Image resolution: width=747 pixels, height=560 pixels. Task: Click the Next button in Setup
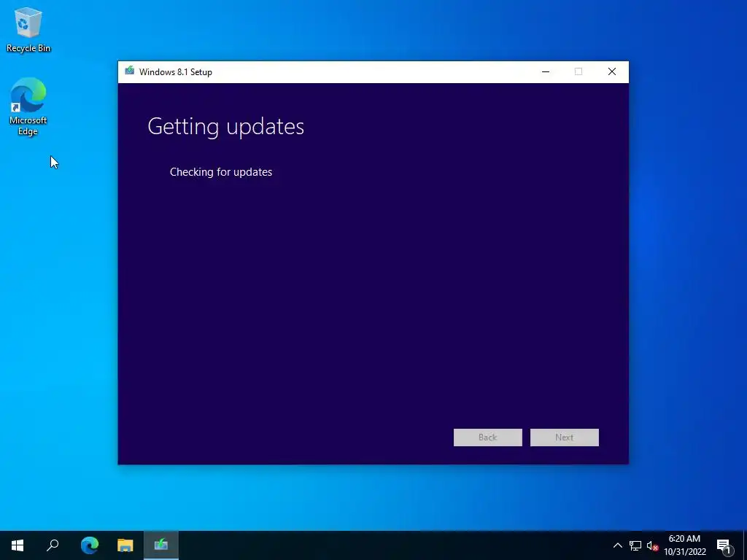[x=565, y=437]
